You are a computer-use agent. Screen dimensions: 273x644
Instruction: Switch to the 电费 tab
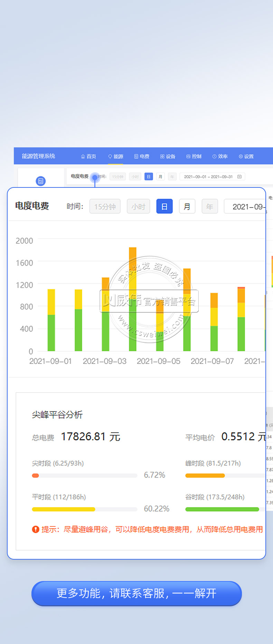pyautogui.click(x=142, y=156)
